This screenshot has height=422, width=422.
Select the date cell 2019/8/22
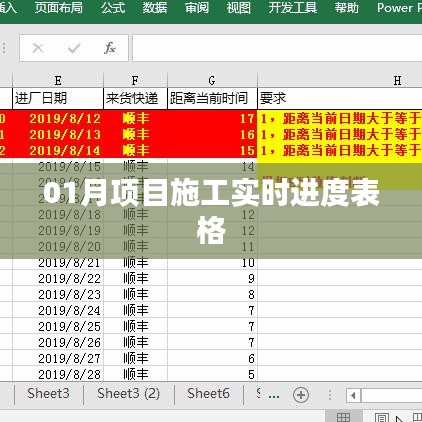pos(58,278)
